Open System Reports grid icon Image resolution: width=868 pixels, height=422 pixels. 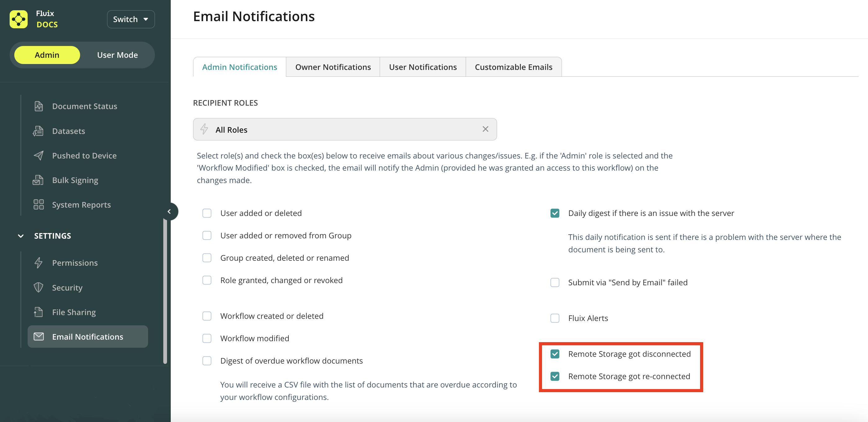point(38,204)
